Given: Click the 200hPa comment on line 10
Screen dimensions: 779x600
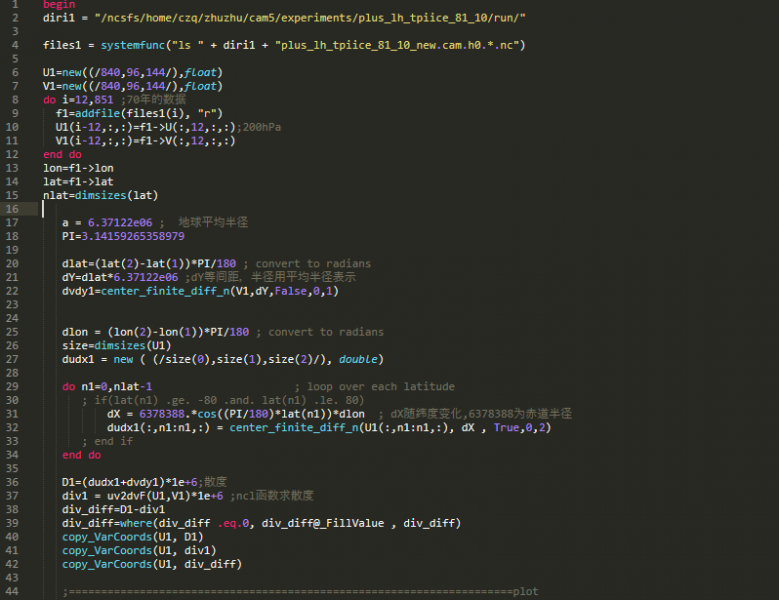Looking at the screenshot, I should [x=261, y=127].
